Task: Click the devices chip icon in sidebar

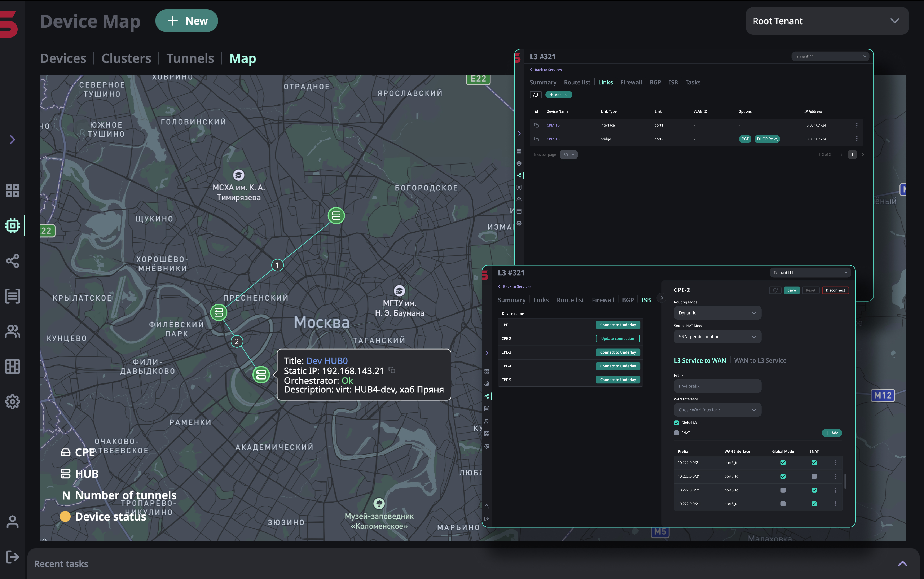Action: point(12,225)
